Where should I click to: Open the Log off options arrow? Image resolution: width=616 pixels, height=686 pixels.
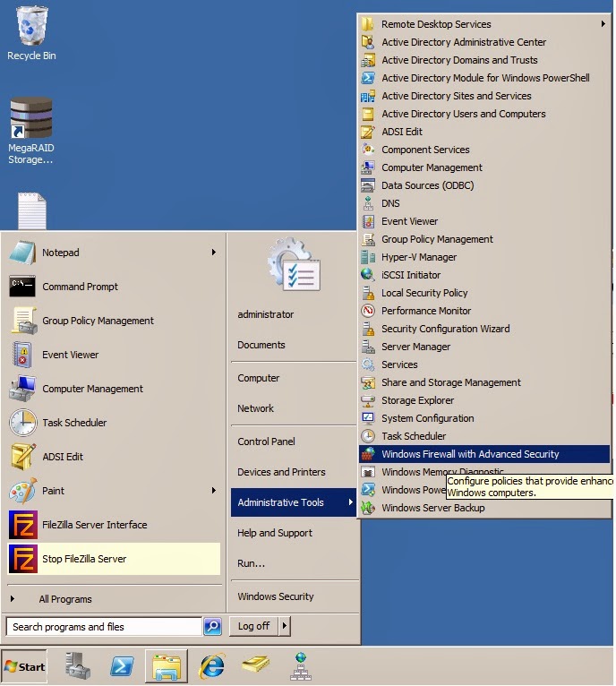pyautogui.click(x=285, y=626)
